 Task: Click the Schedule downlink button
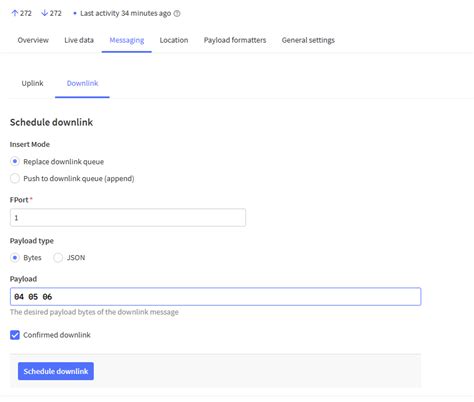56,371
